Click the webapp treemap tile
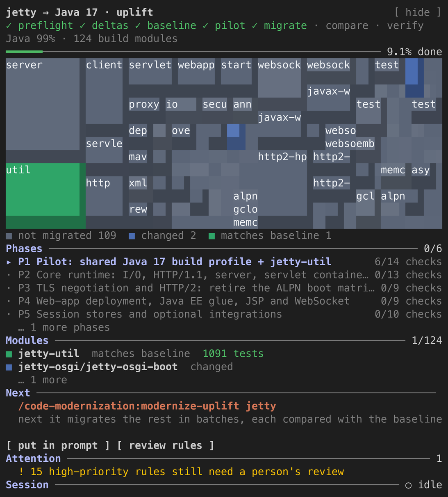This screenshot has height=497, width=448. pyautogui.click(x=196, y=71)
